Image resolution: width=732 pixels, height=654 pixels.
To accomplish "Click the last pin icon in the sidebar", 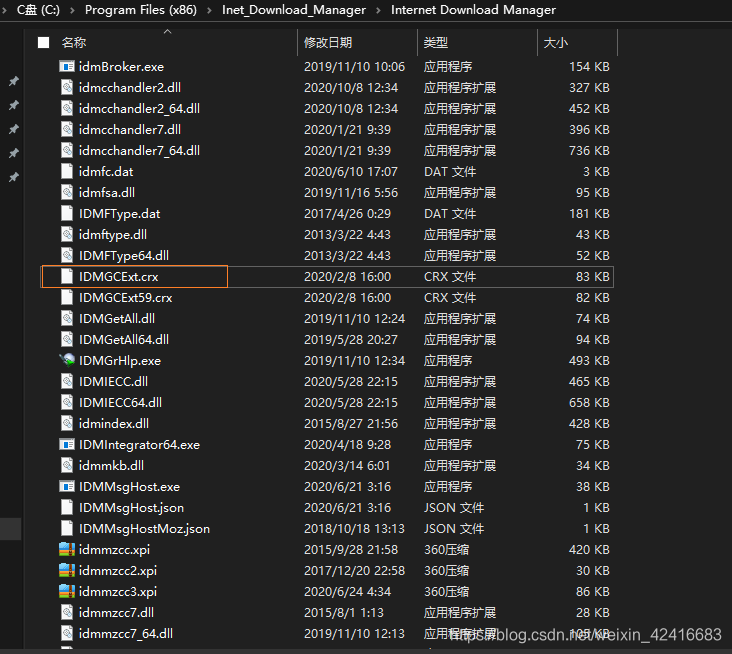I will [14, 177].
